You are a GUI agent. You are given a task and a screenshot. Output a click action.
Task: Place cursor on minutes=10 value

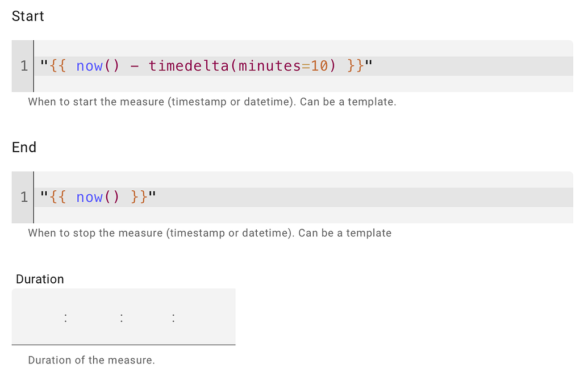pos(320,66)
